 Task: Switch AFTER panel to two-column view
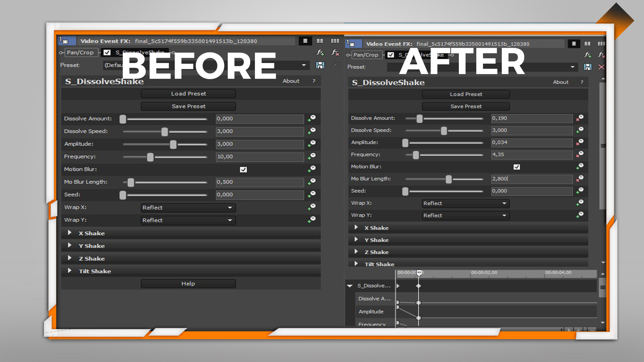point(587,44)
